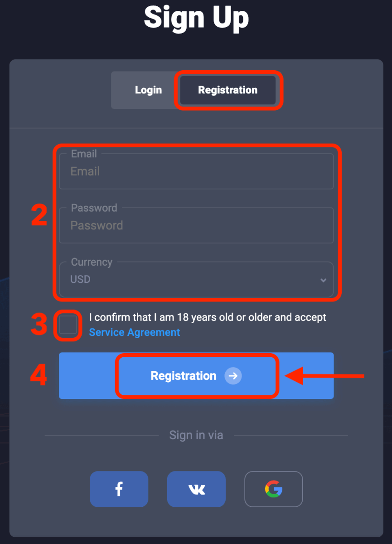The height and width of the screenshot is (544, 392).
Task: Focus the Email input field
Action: (196, 172)
